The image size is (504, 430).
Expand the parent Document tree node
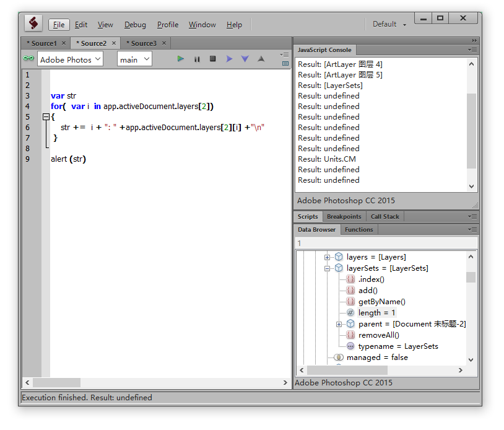339,324
